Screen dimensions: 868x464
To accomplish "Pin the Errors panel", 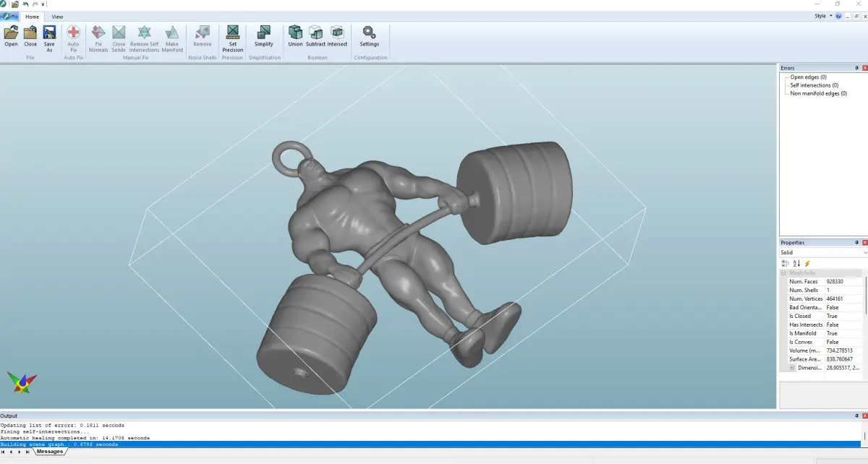I will tap(857, 68).
